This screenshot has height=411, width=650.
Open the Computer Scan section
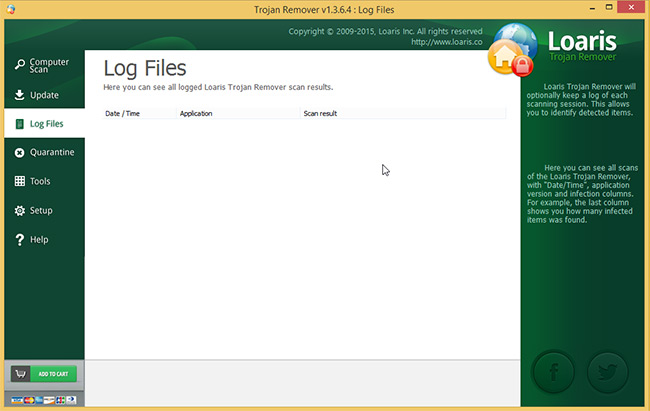point(49,66)
